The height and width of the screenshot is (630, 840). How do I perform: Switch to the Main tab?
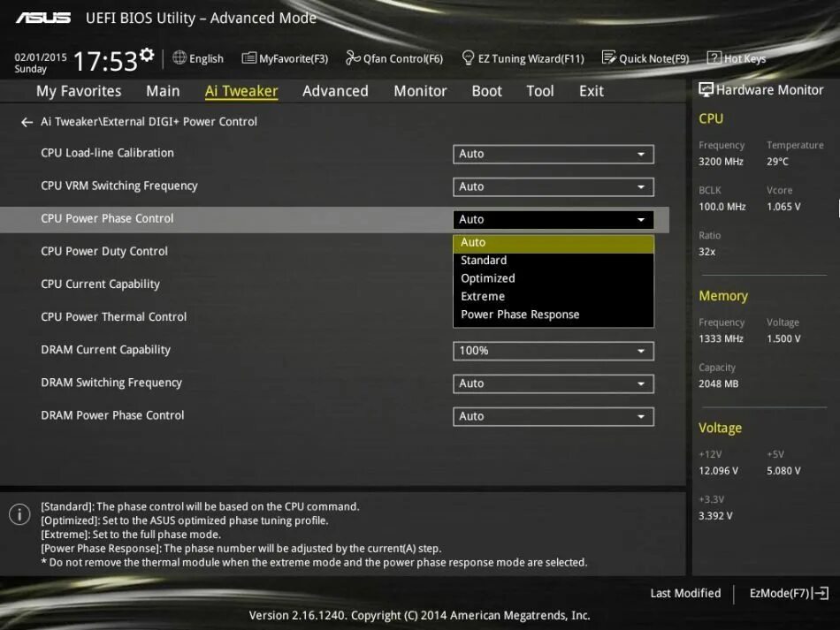[163, 91]
